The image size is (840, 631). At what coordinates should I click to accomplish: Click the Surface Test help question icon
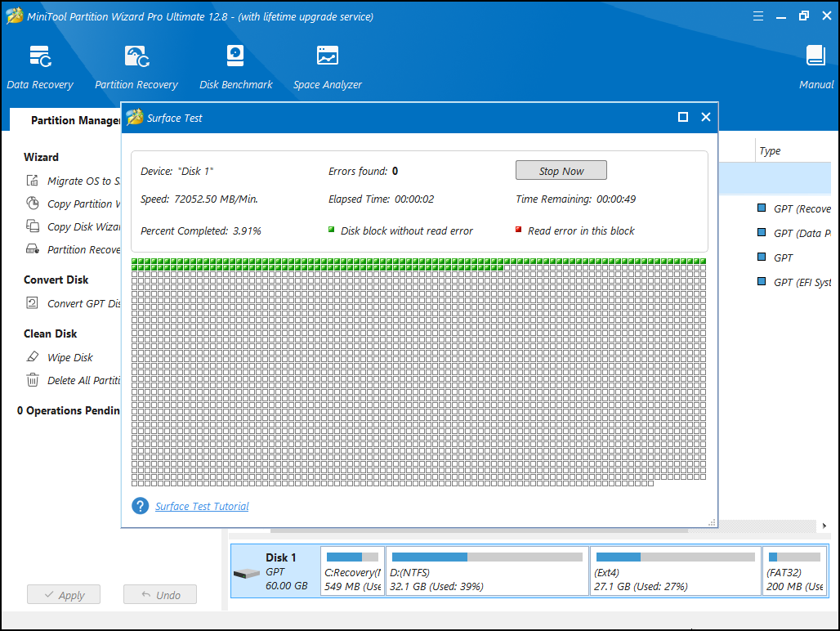point(141,506)
